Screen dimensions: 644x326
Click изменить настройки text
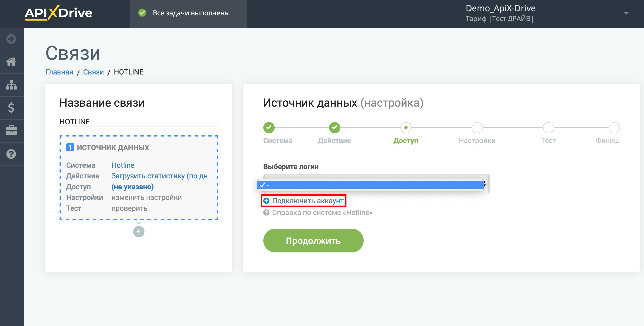tap(147, 197)
